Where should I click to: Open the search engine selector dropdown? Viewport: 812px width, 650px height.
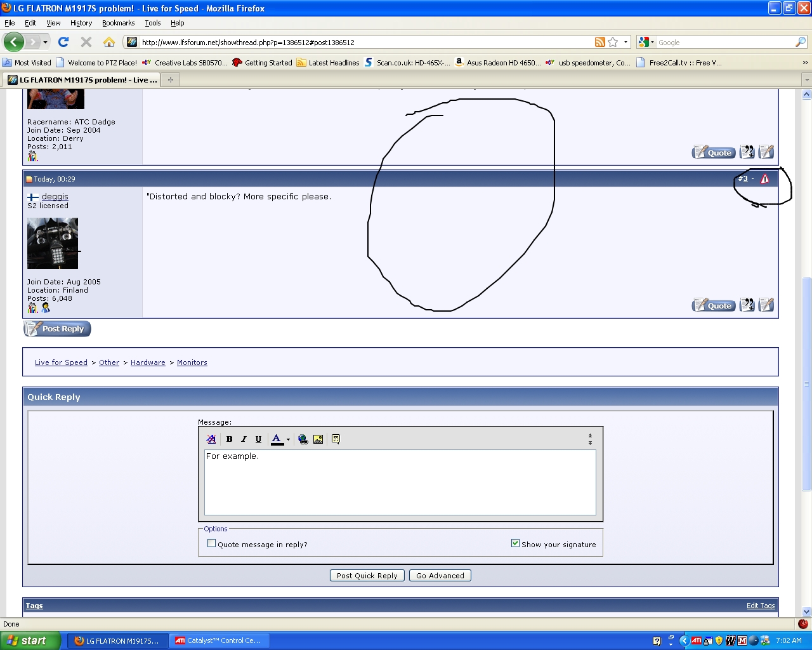pyautogui.click(x=652, y=42)
